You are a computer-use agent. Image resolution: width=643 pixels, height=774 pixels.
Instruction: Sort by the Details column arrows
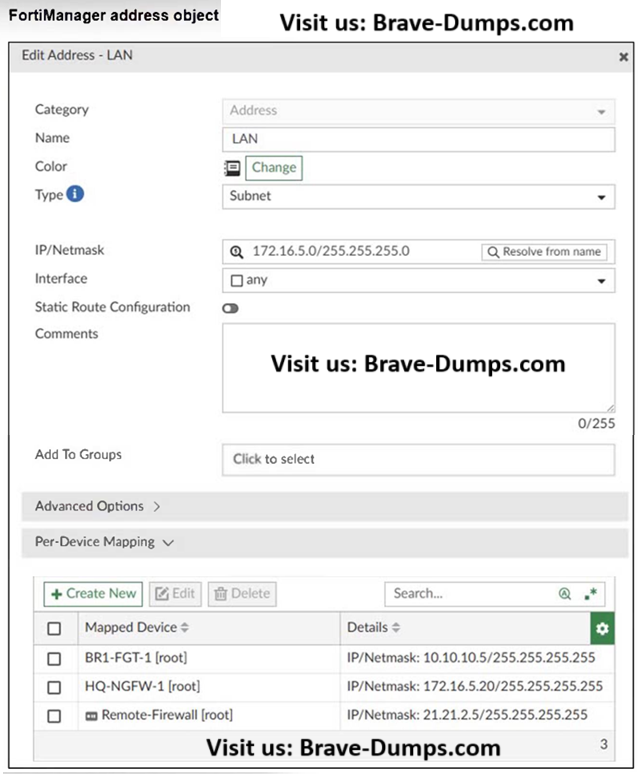point(396,628)
